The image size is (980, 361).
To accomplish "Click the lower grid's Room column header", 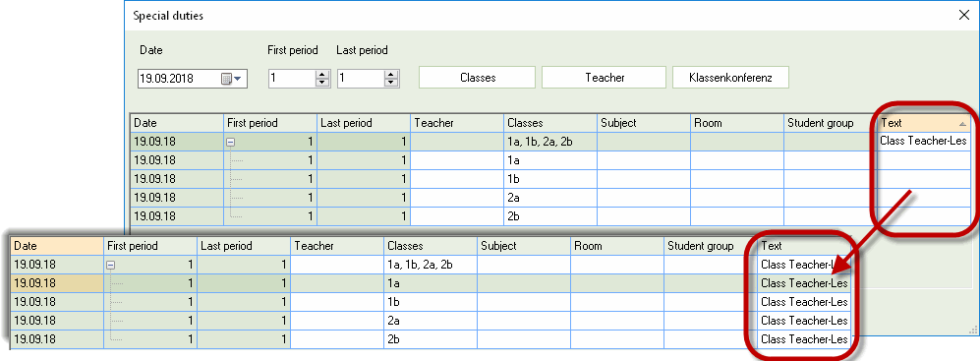I will coord(617,246).
